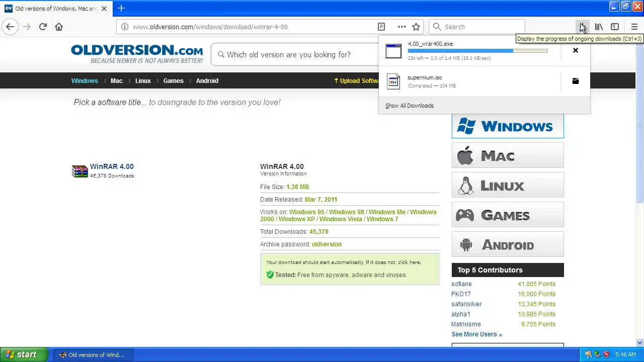Go back with the browser back arrow
The image size is (644, 362).
tap(10, 27)
